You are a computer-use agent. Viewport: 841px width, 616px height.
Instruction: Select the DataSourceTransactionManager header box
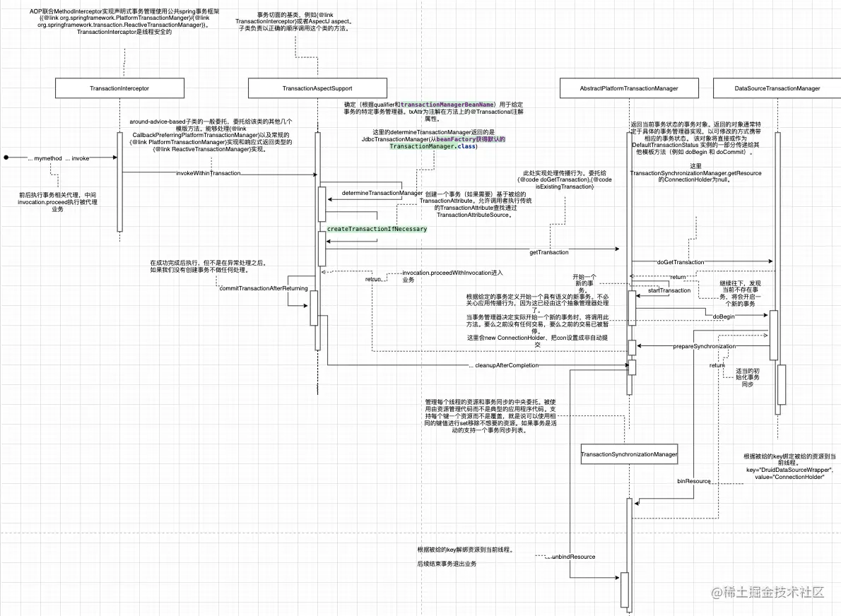pyautogui.click(x=777, y=88)
